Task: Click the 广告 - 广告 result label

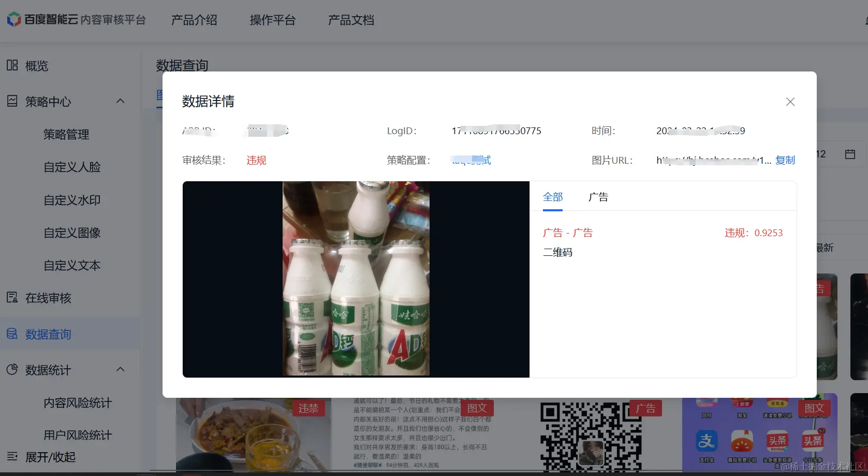Action: [x=568, y=233]
